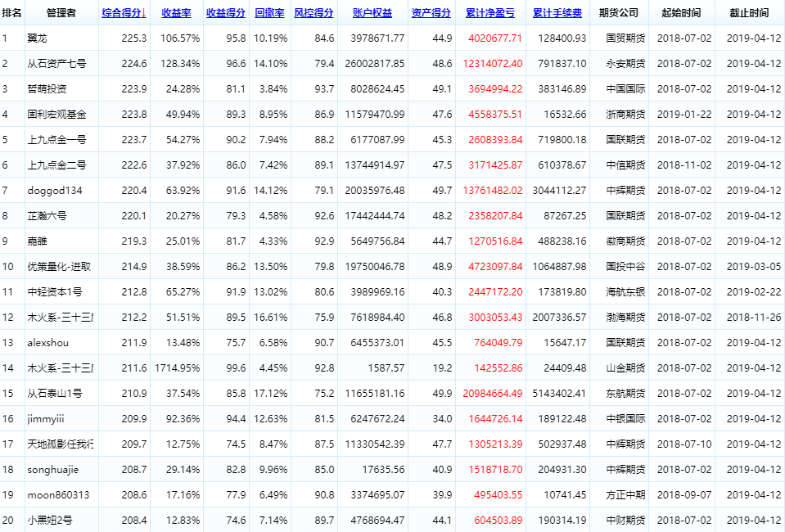Image resolution: width=785 pixels, height=532 pixels.
Task: Click return rate 128.34%
Action: pos(180,64)
